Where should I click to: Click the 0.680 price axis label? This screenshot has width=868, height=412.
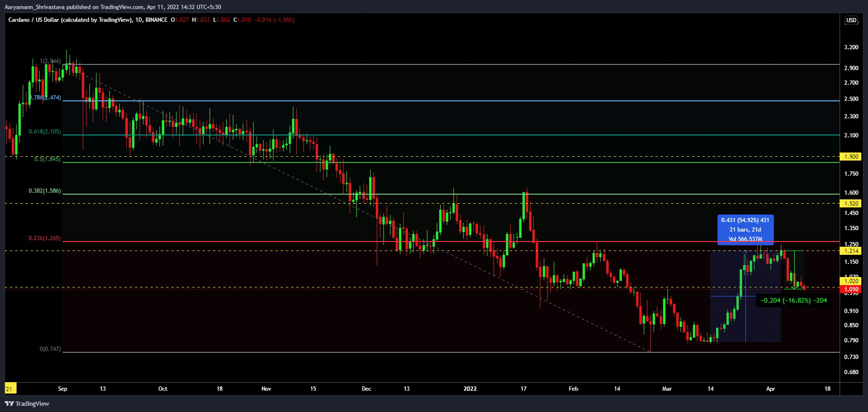click(x=851, y=372)
